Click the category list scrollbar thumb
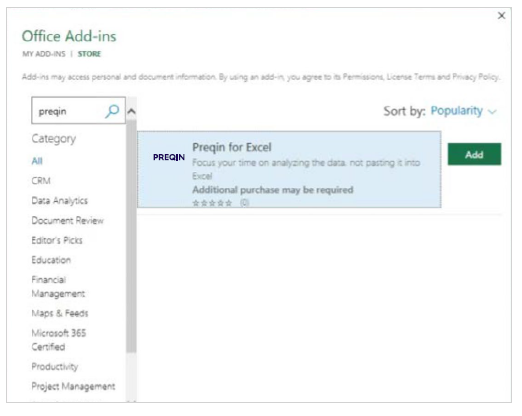Viewport: 522px width, 416px height. pyautogui.click(x=131, y=235)
